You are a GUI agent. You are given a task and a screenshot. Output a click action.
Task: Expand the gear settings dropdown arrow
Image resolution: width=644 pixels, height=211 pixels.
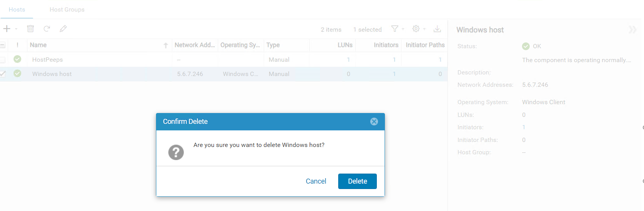click(424, 29)
